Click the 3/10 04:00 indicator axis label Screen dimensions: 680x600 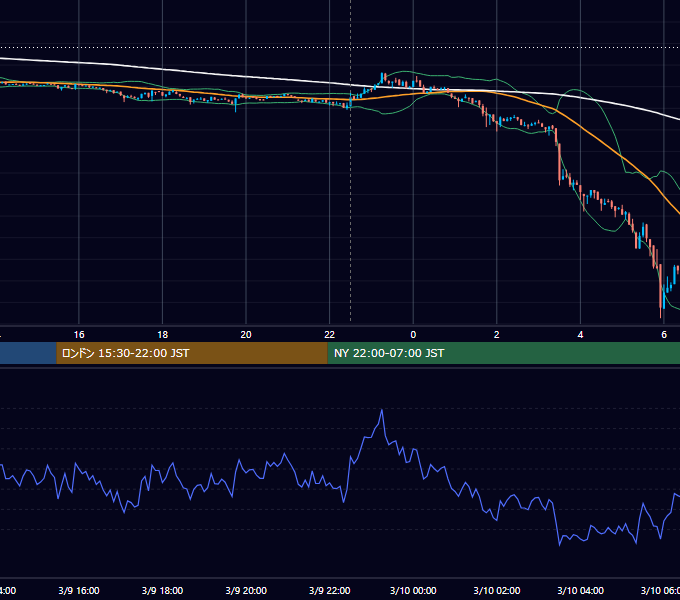click(x=580, y=590)
